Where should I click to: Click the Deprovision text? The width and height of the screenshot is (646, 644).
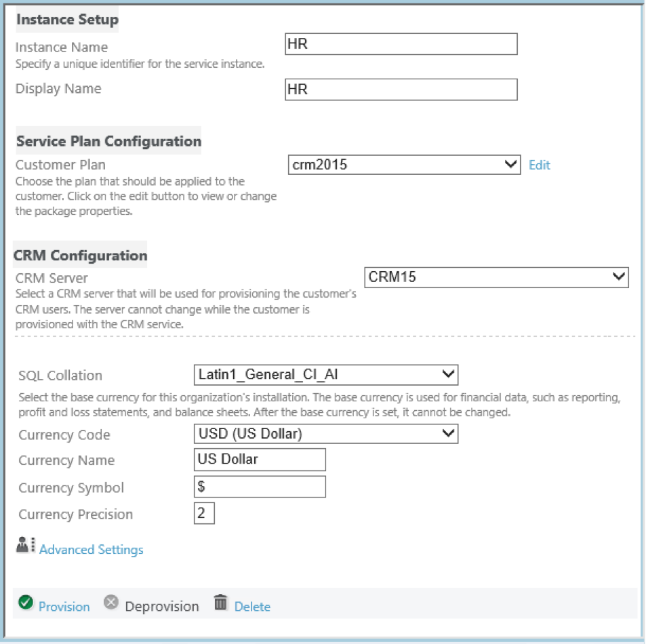[162, 607]
